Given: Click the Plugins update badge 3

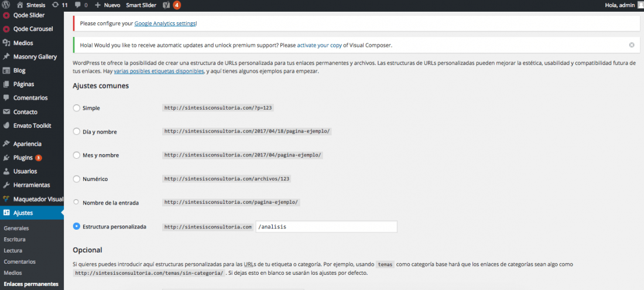Looking at the screenshot, I should click(39, 158).
